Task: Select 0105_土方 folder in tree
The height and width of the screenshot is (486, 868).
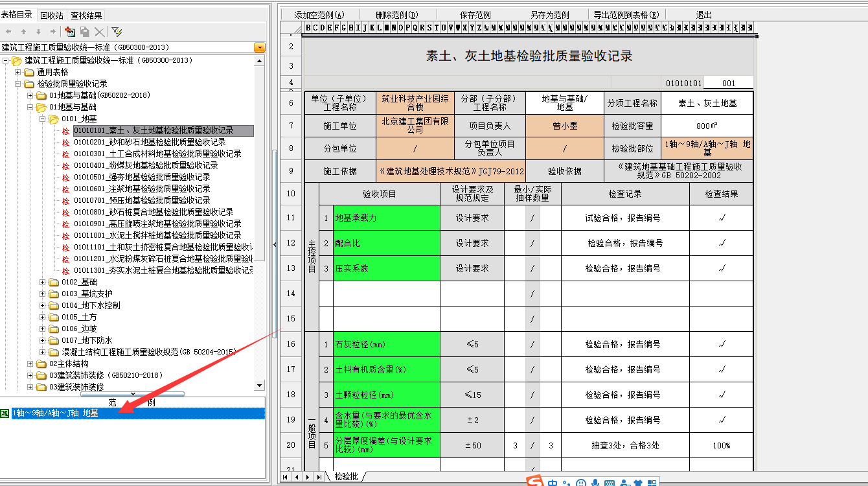Action: pos(79,317)
